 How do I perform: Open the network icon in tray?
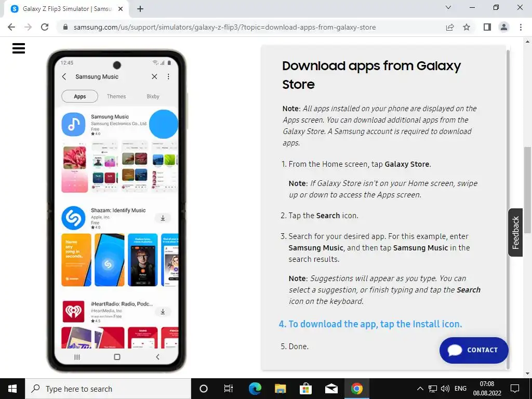tap(433, 389)
